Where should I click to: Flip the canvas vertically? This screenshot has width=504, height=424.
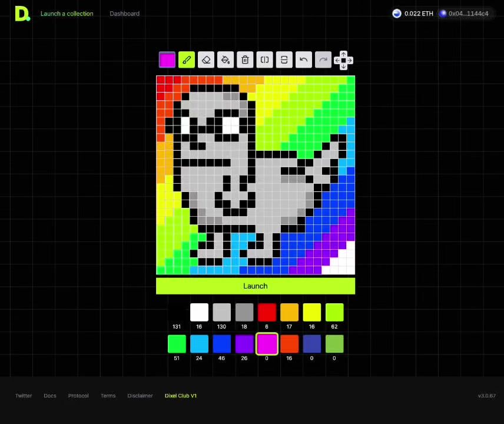pyautogui.click(x=284, y=60)
